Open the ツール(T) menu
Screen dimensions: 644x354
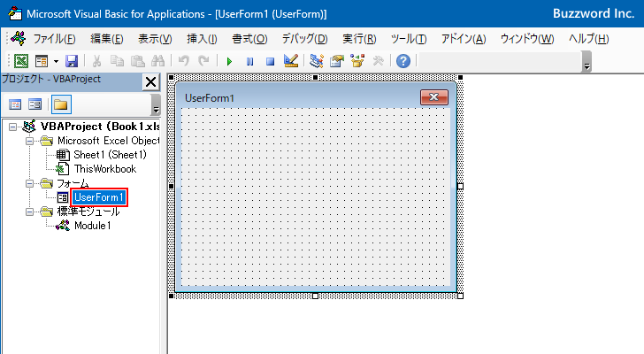[409, 39]
